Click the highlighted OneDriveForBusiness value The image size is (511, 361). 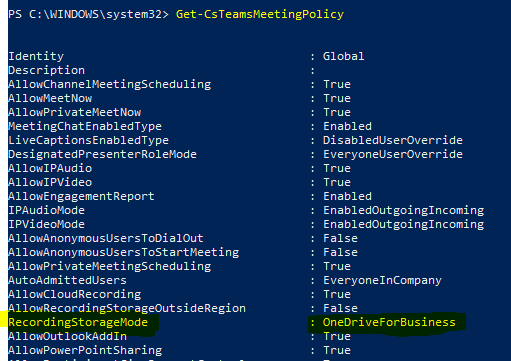pos(389,322)
